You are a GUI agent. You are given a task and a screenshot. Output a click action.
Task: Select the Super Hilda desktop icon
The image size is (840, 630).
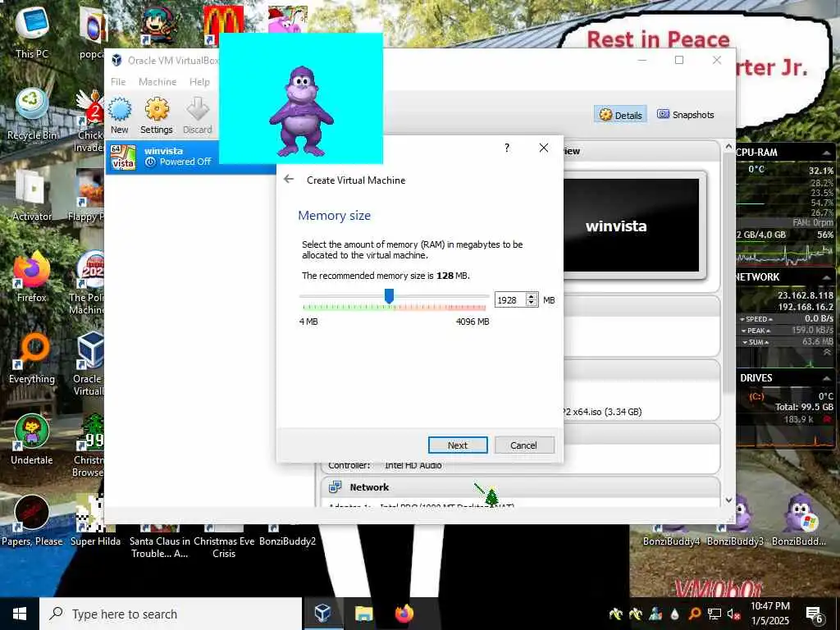pyautogui.click(x=95, y=519)
